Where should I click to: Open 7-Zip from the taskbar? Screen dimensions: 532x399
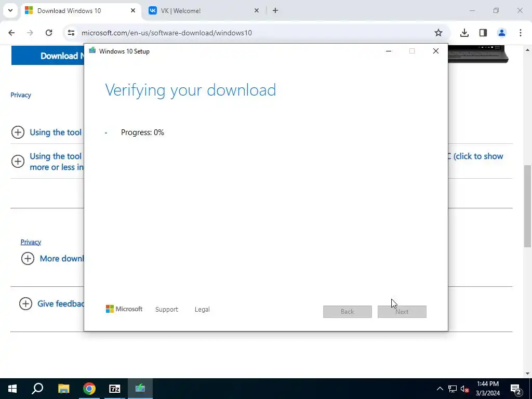[115, 389]
